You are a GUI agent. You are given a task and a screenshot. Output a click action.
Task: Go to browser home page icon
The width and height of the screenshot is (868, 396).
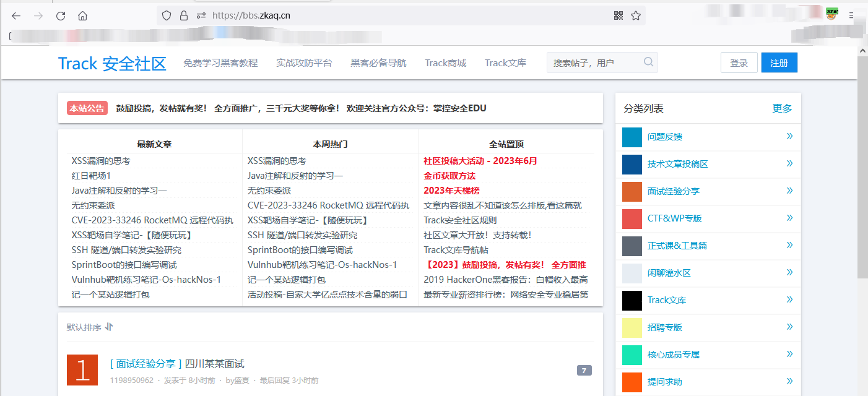click(x=82, y=16)
